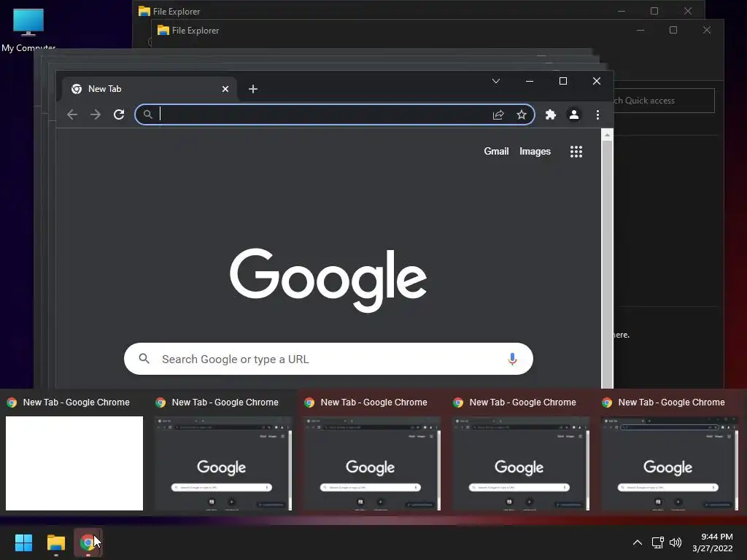Open the Google apps grid
Image resolution: width=747 pixels, height=560 pixels.
[576, 152]
